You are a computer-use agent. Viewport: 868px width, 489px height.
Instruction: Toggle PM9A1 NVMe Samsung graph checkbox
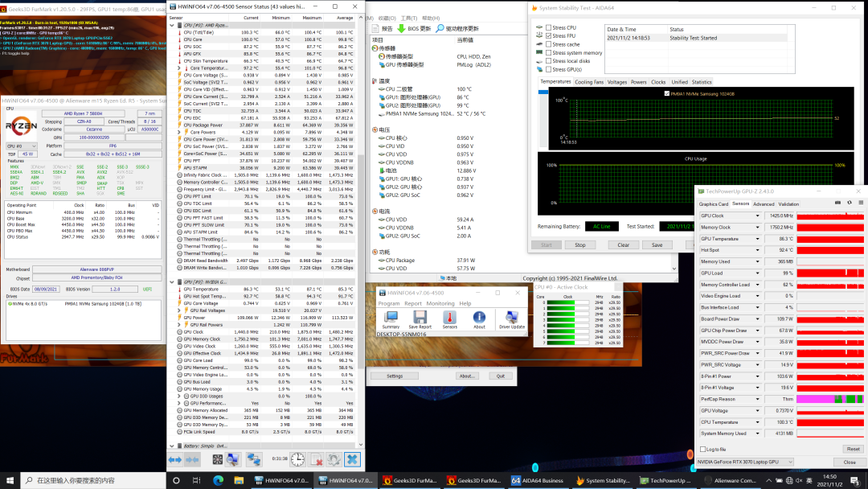pyautogui.click(x=667, y=93)
